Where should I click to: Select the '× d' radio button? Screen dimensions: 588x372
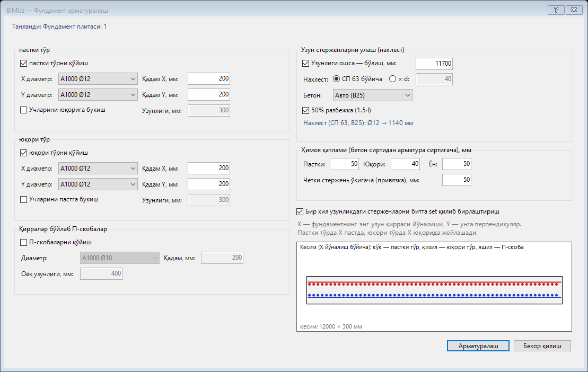click(x=393, y=79)
